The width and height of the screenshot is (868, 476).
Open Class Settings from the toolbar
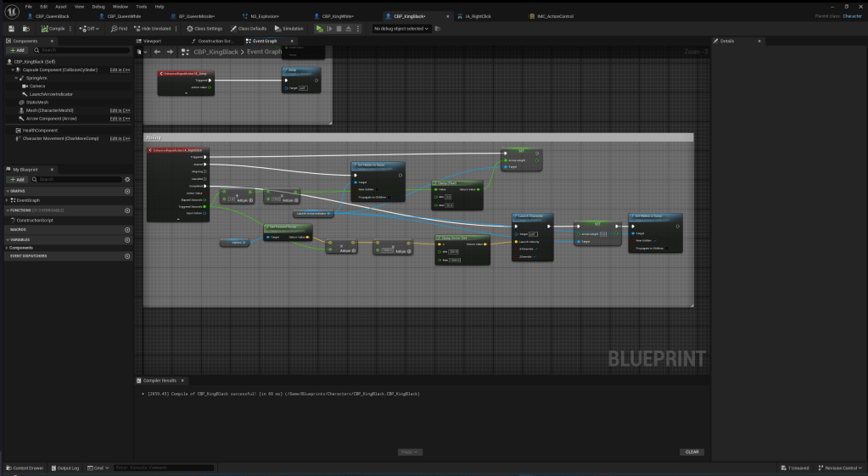coord(204,29)
